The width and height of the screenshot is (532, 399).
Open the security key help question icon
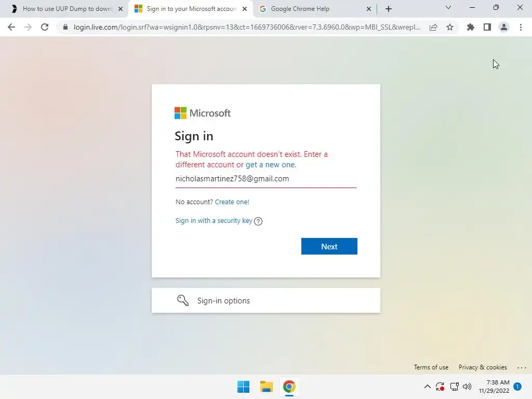click(258, 221)
